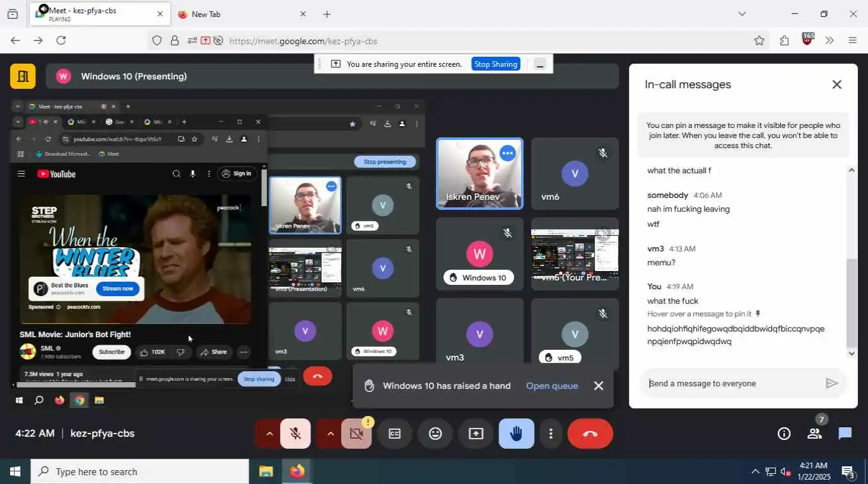
Task: Show hidden system tray icons
Action: (x=755, y=471)
